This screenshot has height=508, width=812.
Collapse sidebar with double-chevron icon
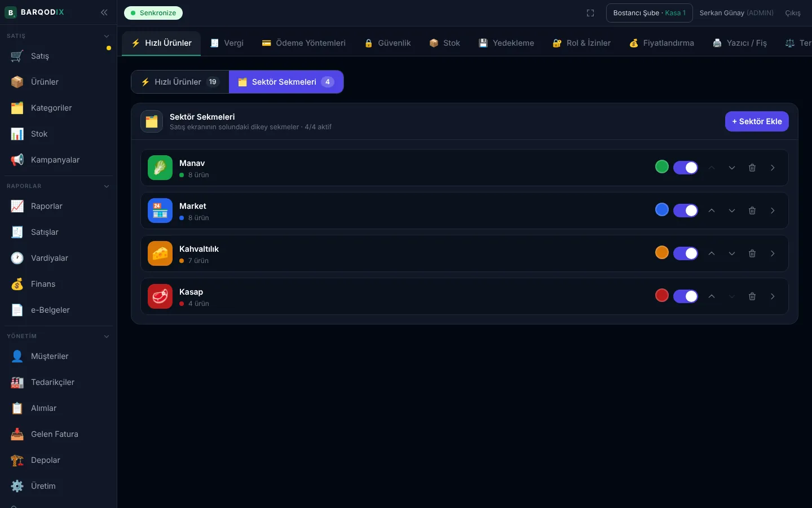tap(104, 12)
